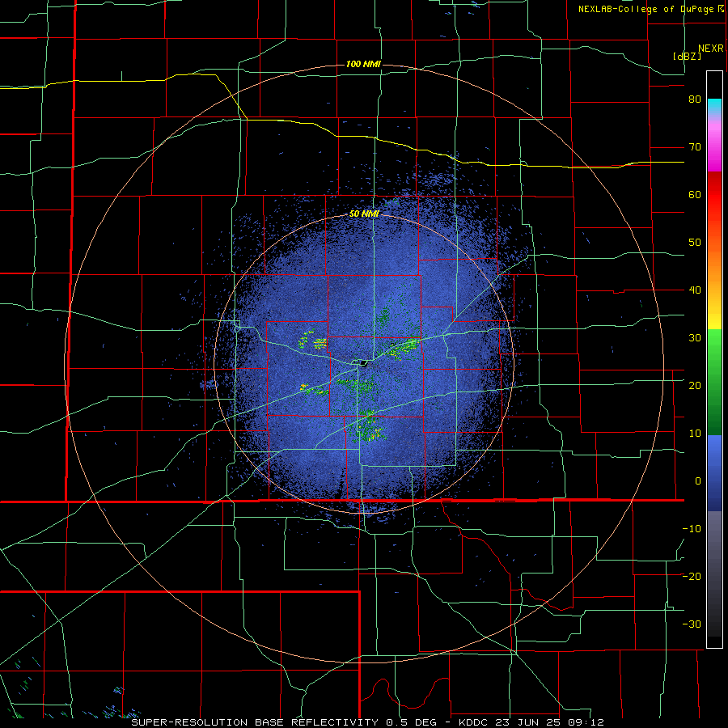Click the KDDC 23 JUN 25 09:12 timestamp
Screen dimensions: 728x728
point(531,722)
